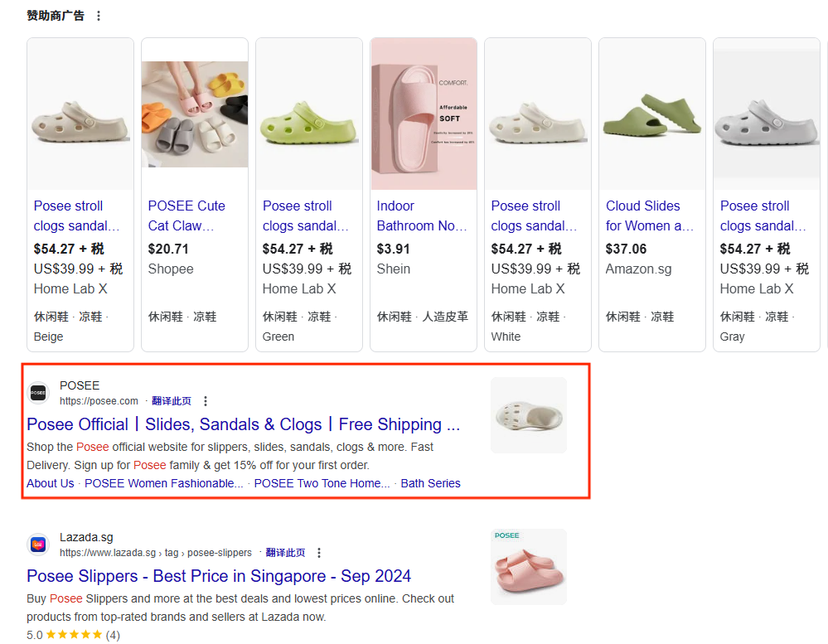Click the white clog thumbnail beside the POSEE result
The image size is (828, 644).
coord(529,415)
